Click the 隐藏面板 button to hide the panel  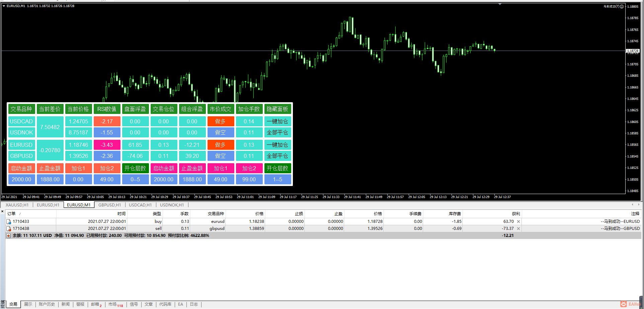pos(277,109)
